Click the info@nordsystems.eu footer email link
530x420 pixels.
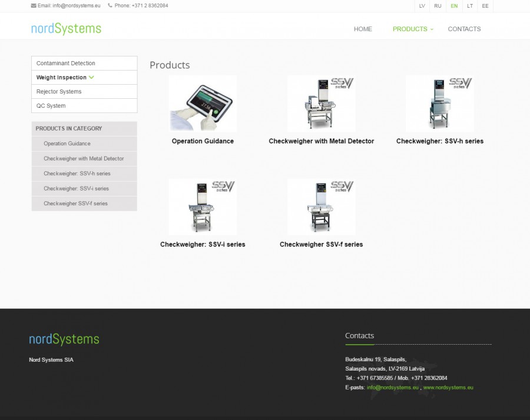coord(392,388)
